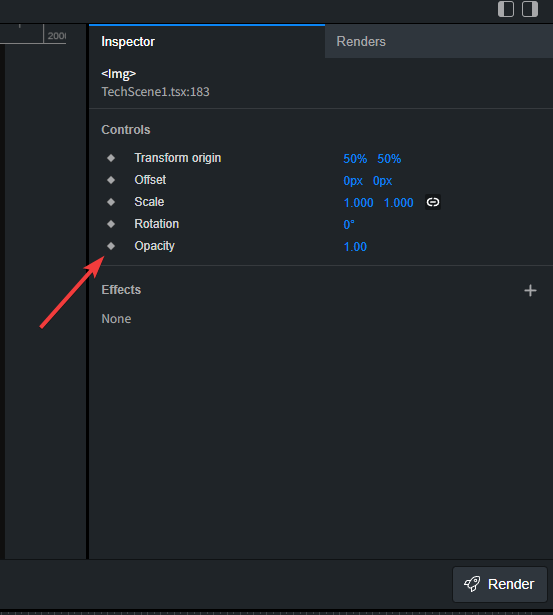Toggle keyframe diamond for Opacity
This screenshot has width=553, height=615.
[x=111, y=246]
